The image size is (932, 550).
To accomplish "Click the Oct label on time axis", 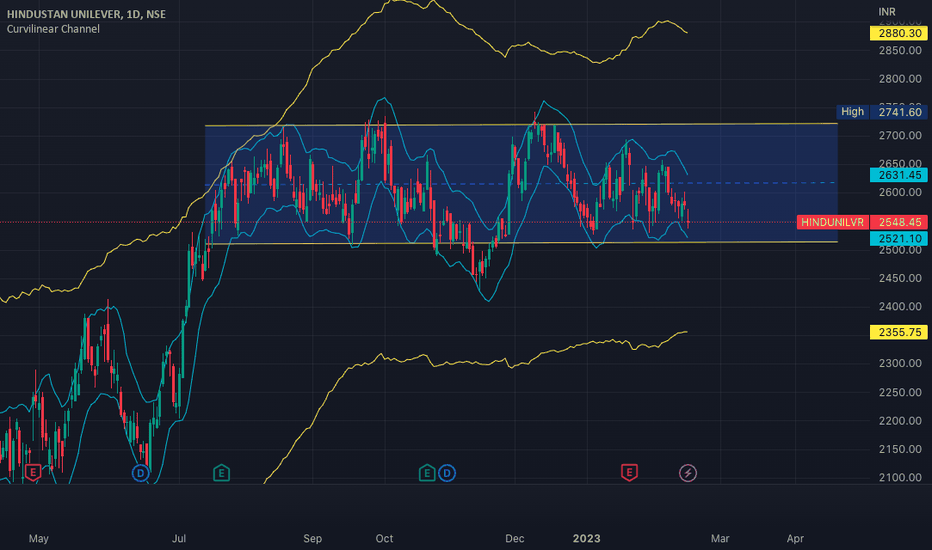I will click(x=385, y=538).
